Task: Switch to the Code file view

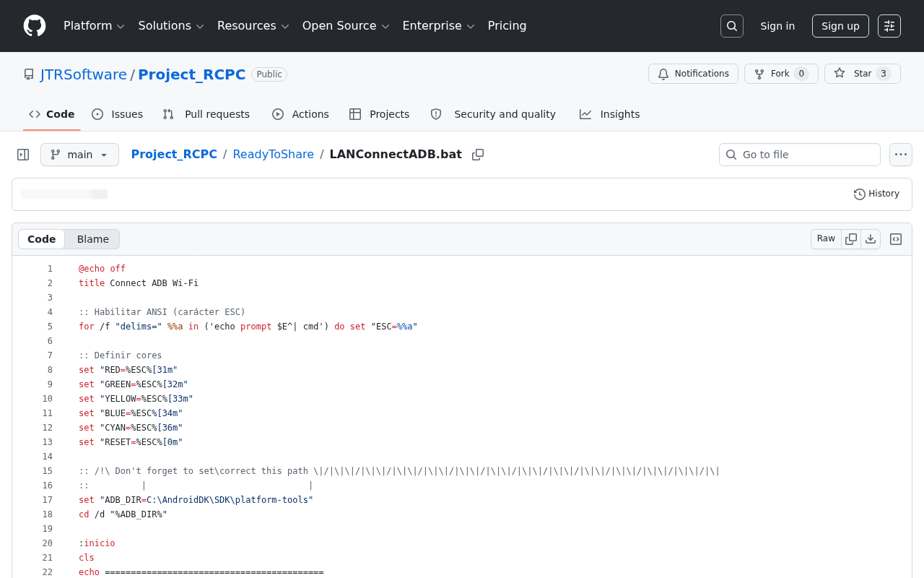Action: pyautogui.click(x=42, y=239)
